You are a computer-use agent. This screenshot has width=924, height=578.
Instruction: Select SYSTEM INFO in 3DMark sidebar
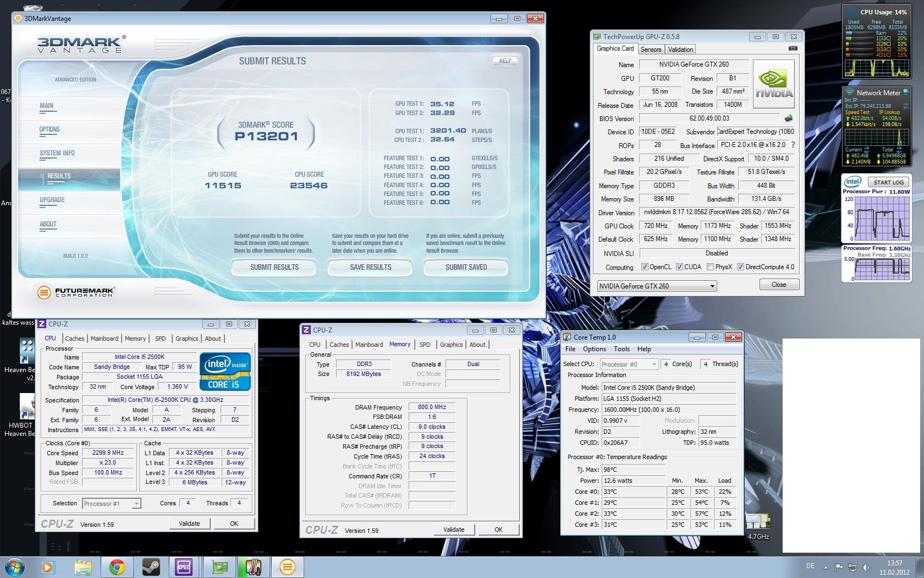tap(57, 154)
